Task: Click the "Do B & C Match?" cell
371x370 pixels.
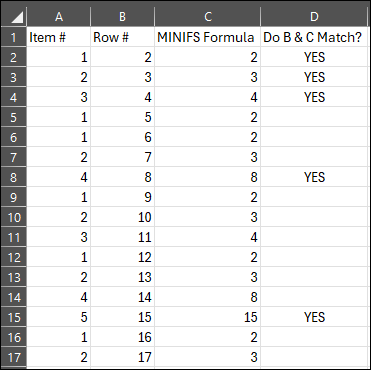Action: click(314, 37)
